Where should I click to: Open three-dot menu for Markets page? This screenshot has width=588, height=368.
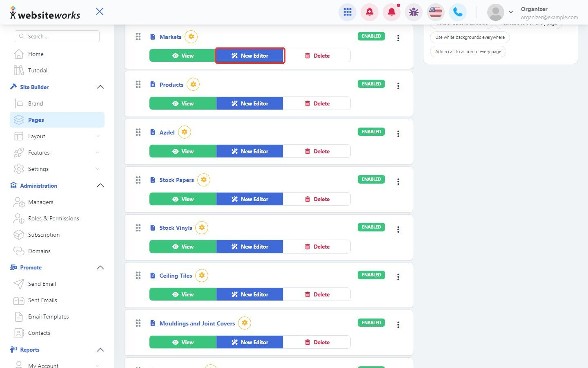398,38
